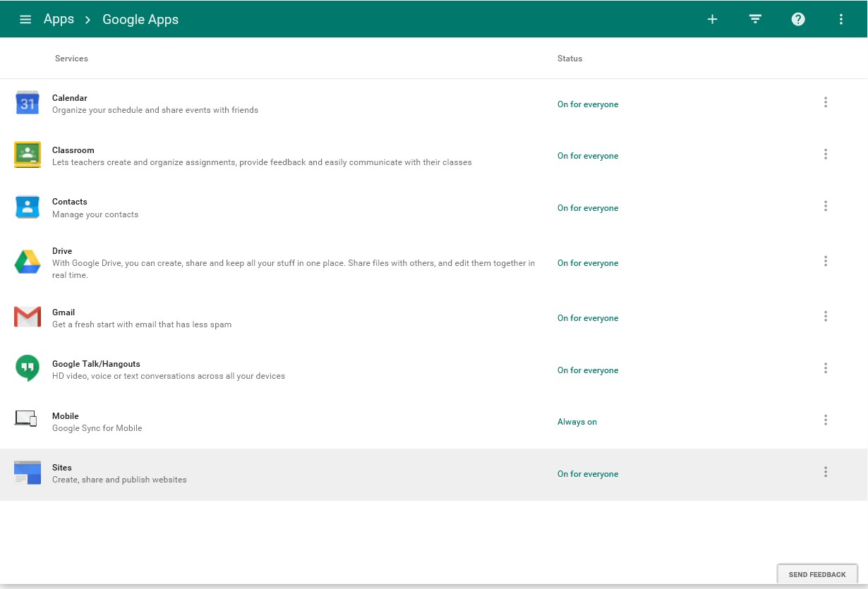This screenshot has height=589, width=868.
Task: Open three-dot menu for Calendar row
Action: point(826,102)
